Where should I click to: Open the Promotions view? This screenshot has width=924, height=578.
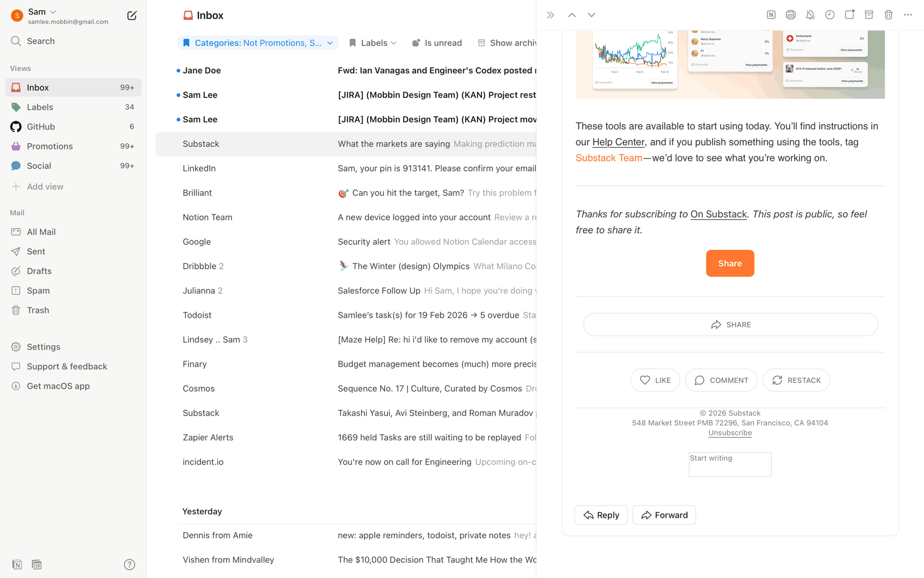[73, 146]
